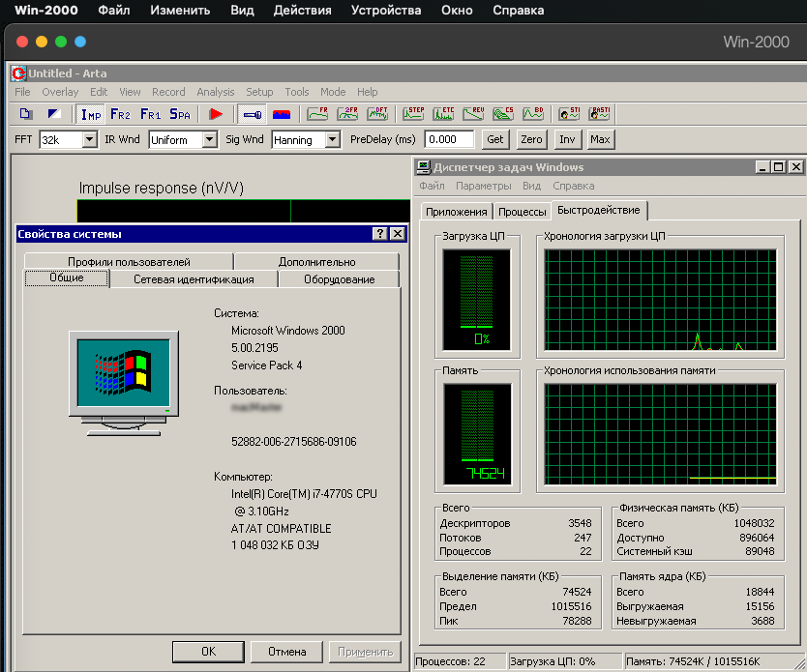The height and width of the screenshot is (672, 807).
Task: Open Arta View menu
Action: pyautogui.click(x=130, y=92)
